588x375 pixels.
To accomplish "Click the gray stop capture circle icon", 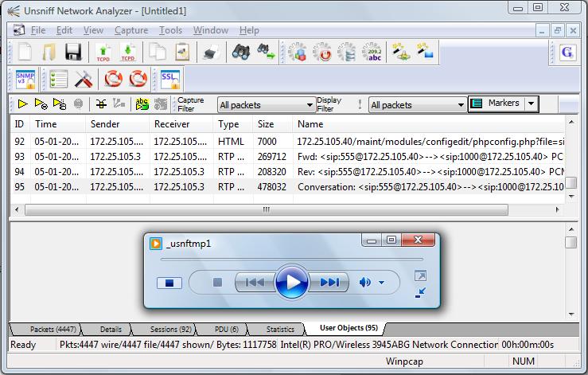I will (79, 104).
